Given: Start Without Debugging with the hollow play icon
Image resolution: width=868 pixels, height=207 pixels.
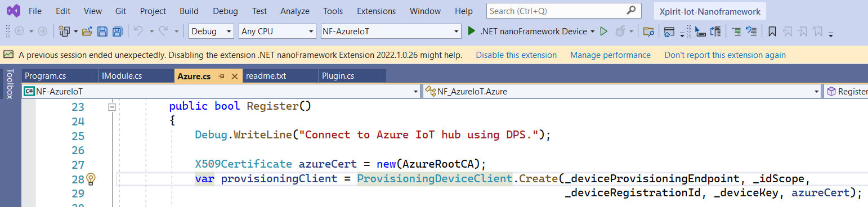Looking at the screenshot, I should tap(604, 31).
